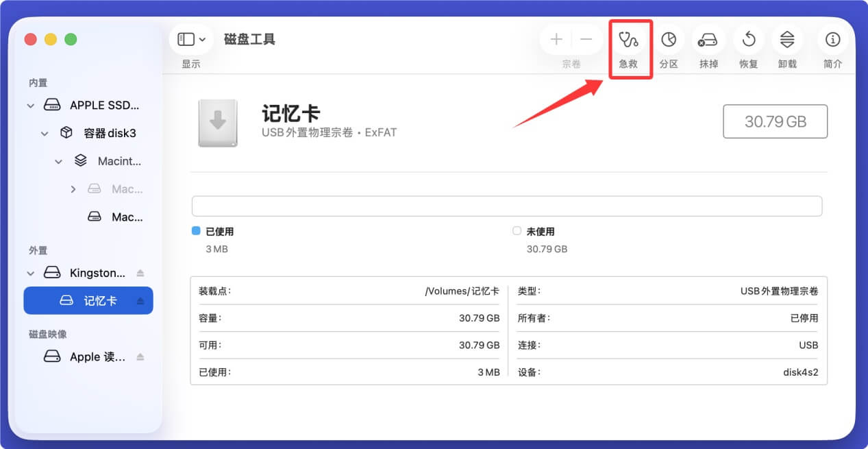Viewport: 868px width, 449px height.
Task: Click the remove volume minus icon
Action: click(586, 39)
